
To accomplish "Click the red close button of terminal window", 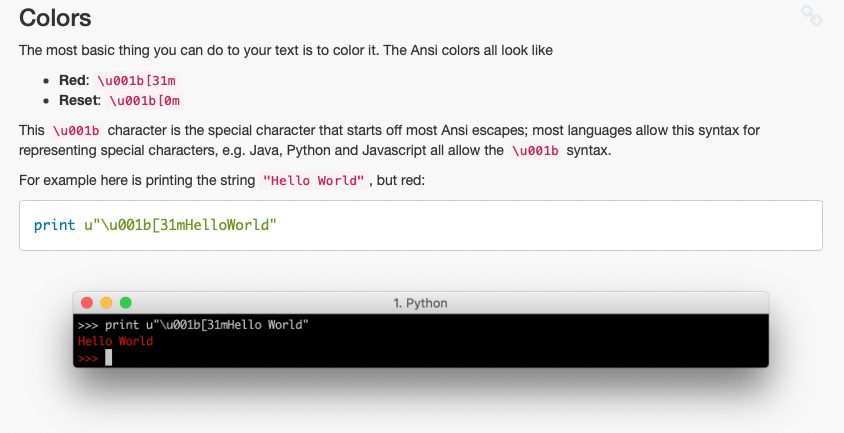I will point(87,303).
